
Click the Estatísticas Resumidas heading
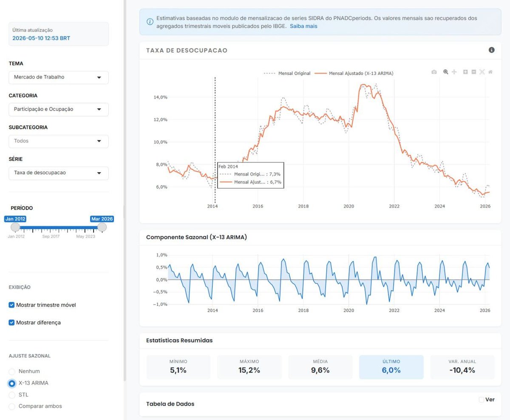coord(179,341)
